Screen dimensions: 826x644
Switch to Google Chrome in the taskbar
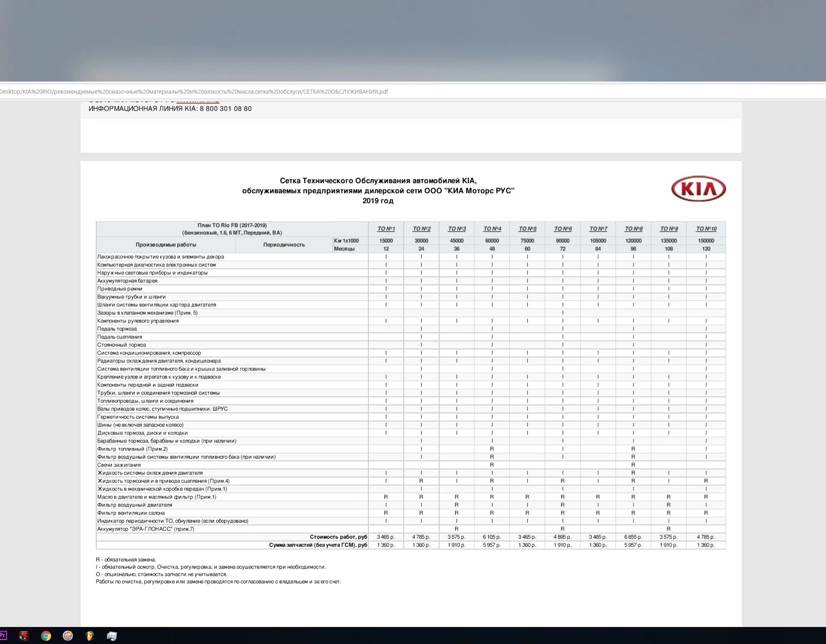(x=46, y=636)
